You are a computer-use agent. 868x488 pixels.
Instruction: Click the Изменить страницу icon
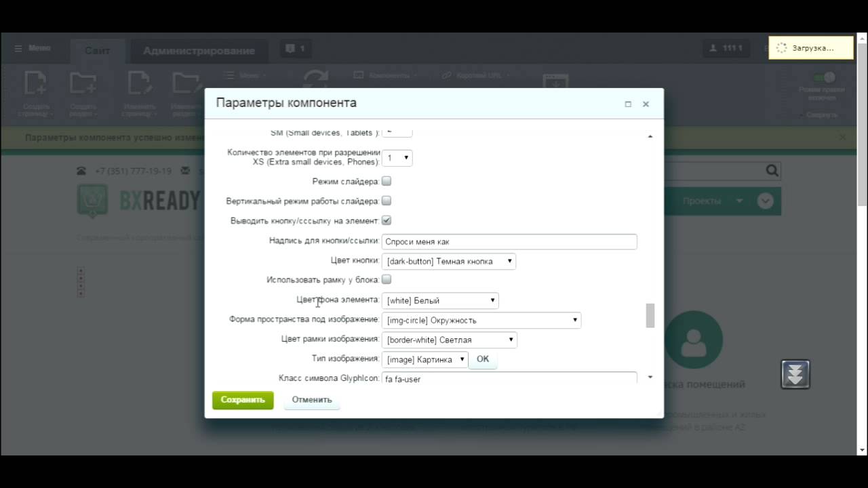tap(140, 83)
